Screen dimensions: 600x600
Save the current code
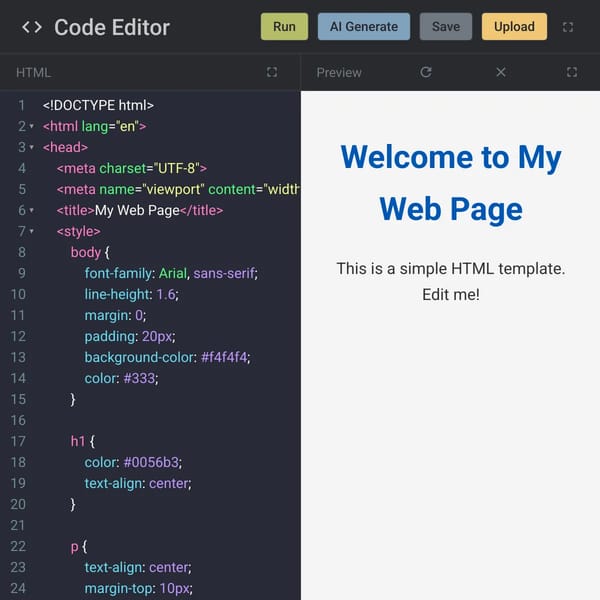coord(446,26)
